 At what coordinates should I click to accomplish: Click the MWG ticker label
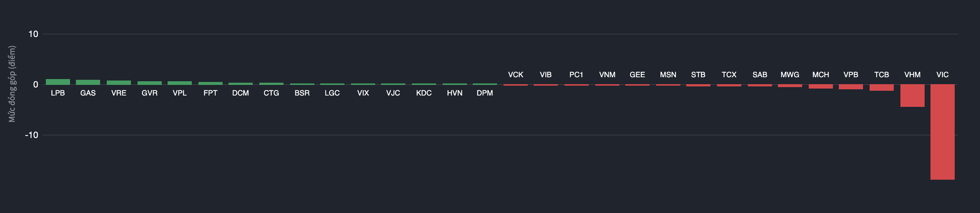[x=790, y=75]
